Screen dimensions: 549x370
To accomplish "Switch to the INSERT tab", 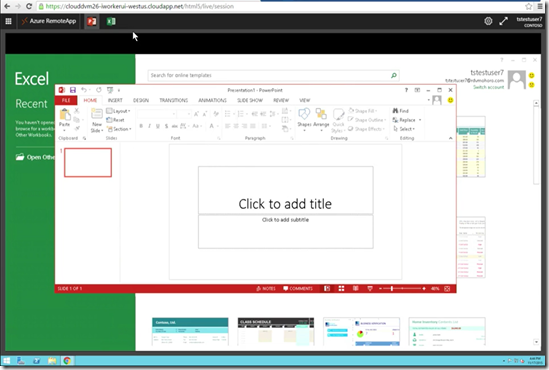I will (115, 100).
